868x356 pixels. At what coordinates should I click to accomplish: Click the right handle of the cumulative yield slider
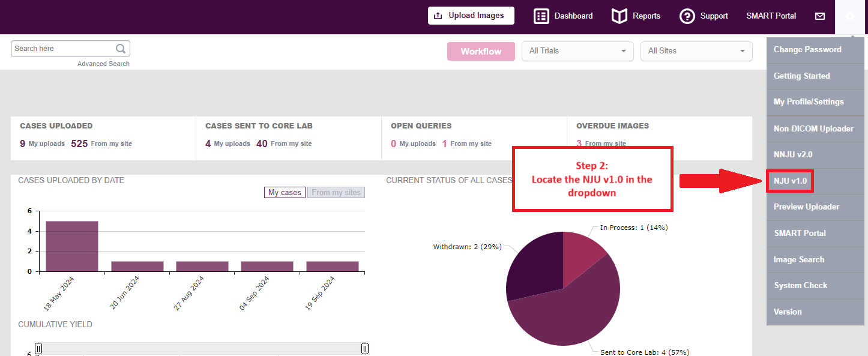(x=364, y=349)
